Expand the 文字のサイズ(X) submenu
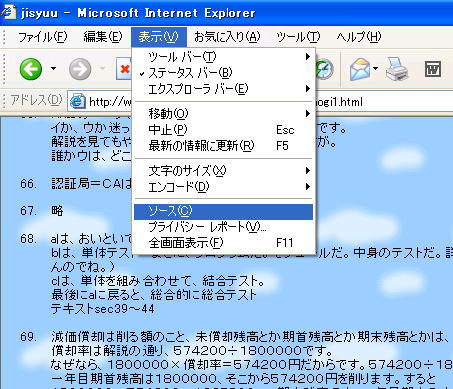453x389 pixels. 223,171
